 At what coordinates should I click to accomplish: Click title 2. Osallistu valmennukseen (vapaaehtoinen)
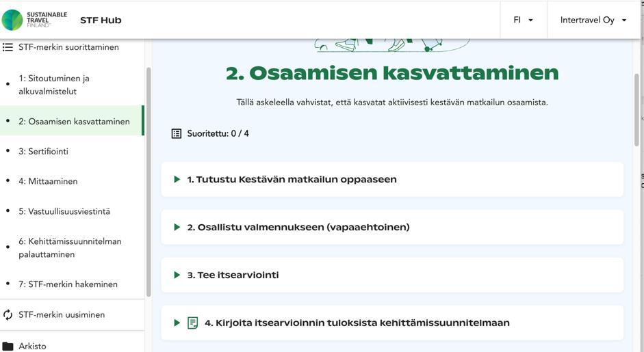pyautogui.click(x=298, y=228)
